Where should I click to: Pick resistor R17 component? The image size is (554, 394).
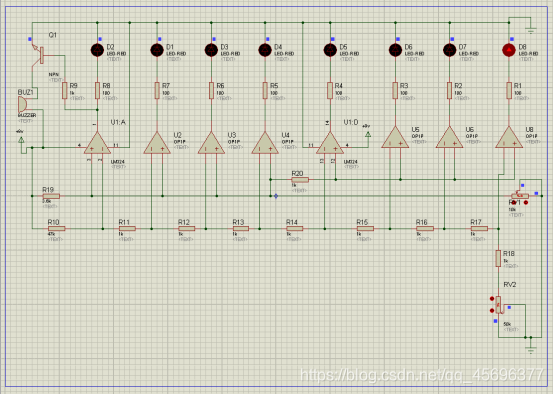coord(479,229)
